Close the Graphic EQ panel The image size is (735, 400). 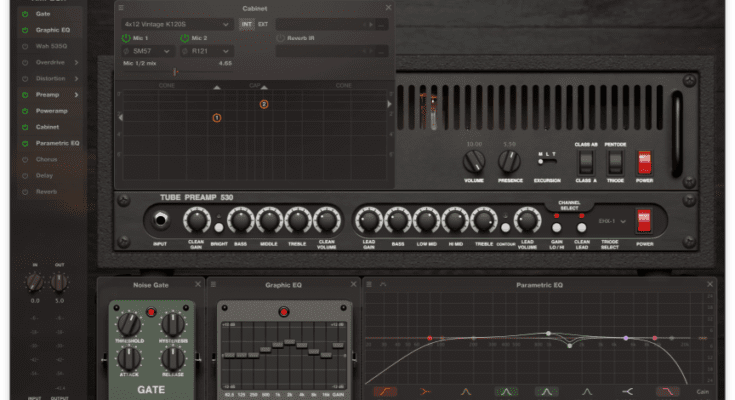point(351,285)
